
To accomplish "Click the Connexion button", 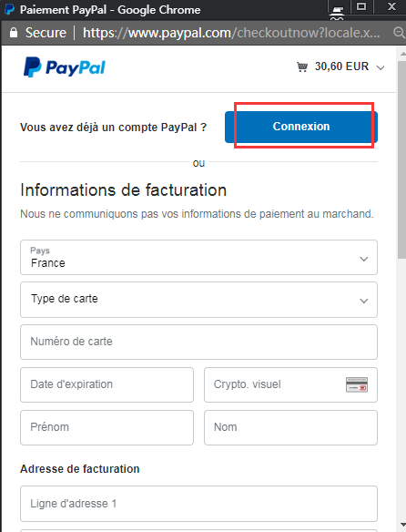I will point(300,127).
